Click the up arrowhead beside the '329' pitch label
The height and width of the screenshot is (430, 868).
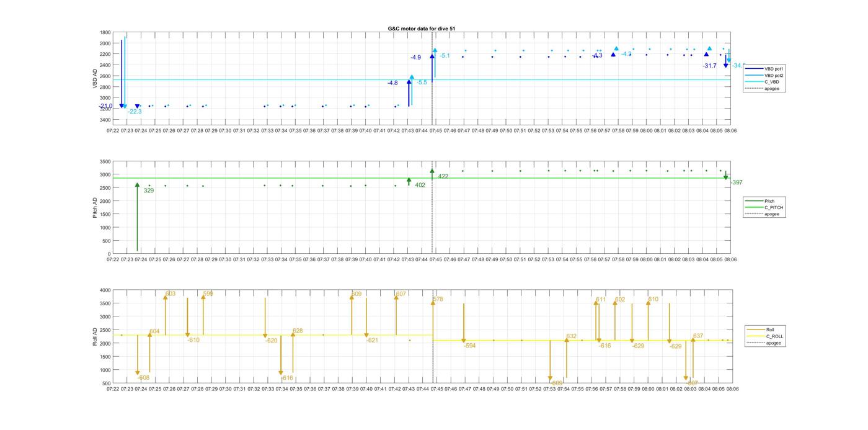point(138,185)
